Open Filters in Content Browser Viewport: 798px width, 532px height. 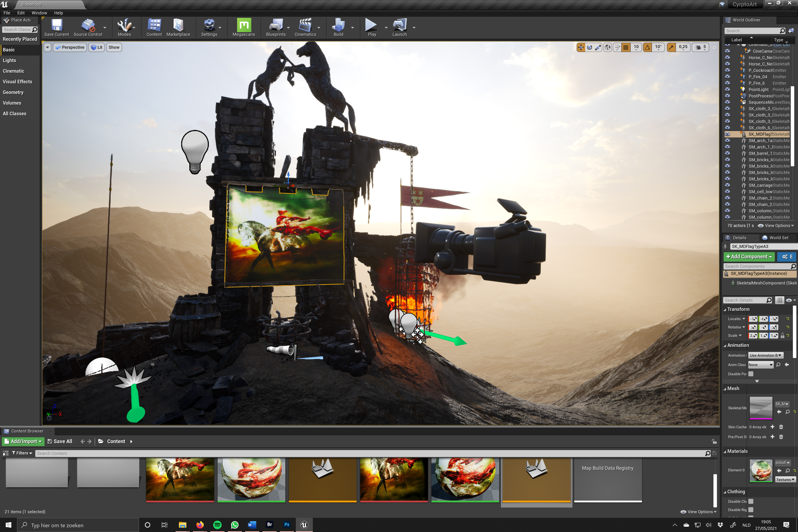click(x=22, y=453)
